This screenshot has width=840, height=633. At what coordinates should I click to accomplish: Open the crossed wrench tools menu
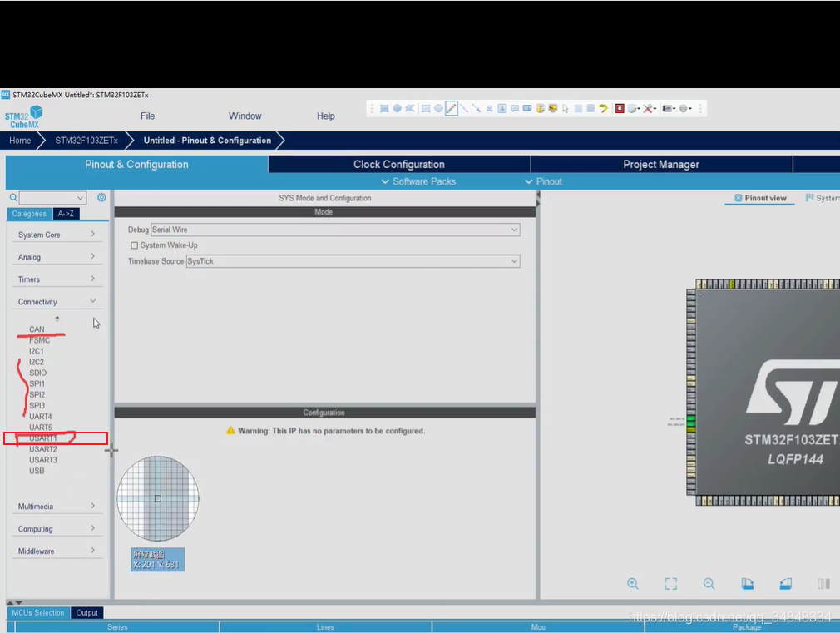coord(650,108)
